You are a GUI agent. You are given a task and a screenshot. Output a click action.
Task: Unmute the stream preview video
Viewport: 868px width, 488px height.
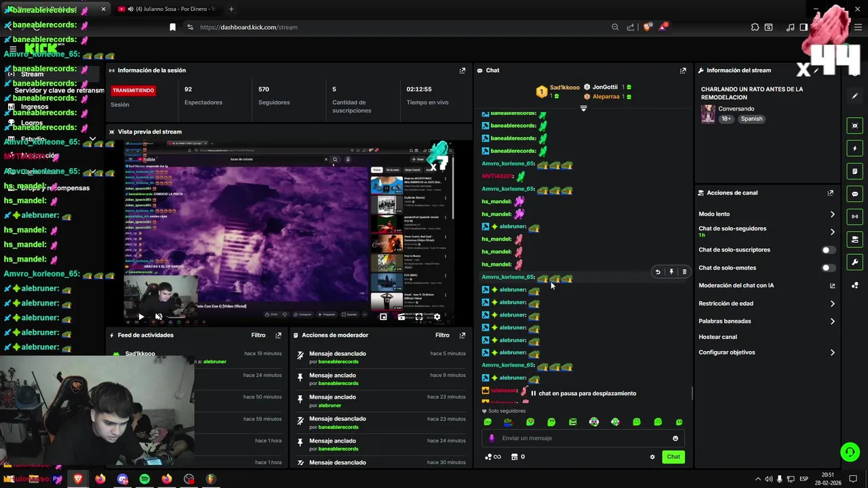pyautogui.click(x=159, y=317)
